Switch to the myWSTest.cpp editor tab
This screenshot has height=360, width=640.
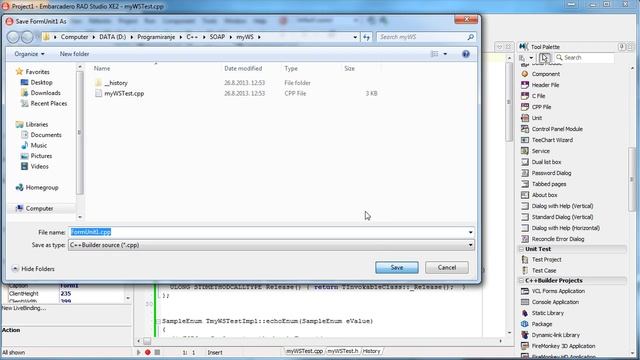(304, 351)
